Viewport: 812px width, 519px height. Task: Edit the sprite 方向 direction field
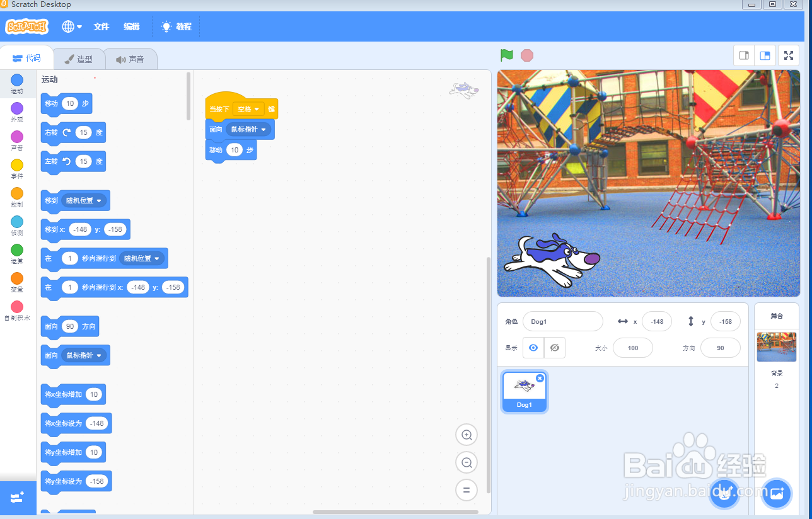[x=721, y=348]
